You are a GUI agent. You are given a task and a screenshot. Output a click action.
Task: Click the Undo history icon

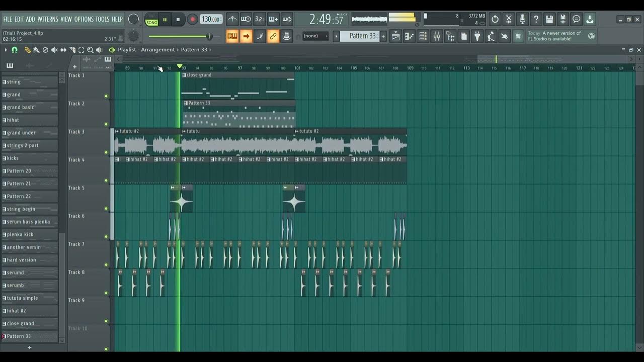[x=495, y=19]
